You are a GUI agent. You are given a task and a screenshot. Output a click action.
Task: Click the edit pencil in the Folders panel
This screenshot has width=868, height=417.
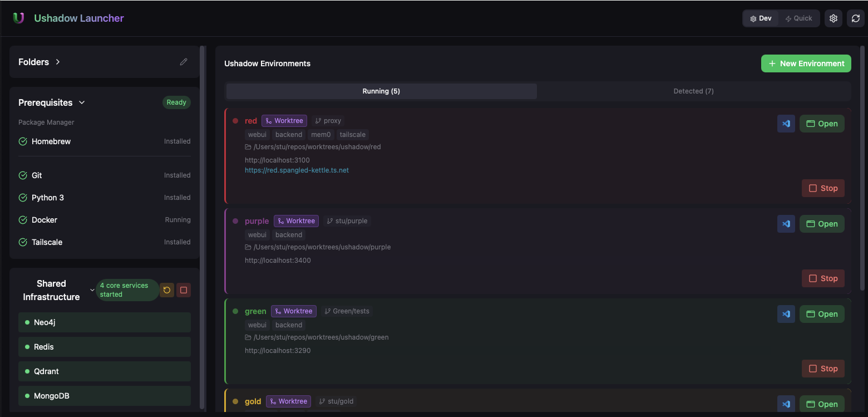[x=184, y=61]
